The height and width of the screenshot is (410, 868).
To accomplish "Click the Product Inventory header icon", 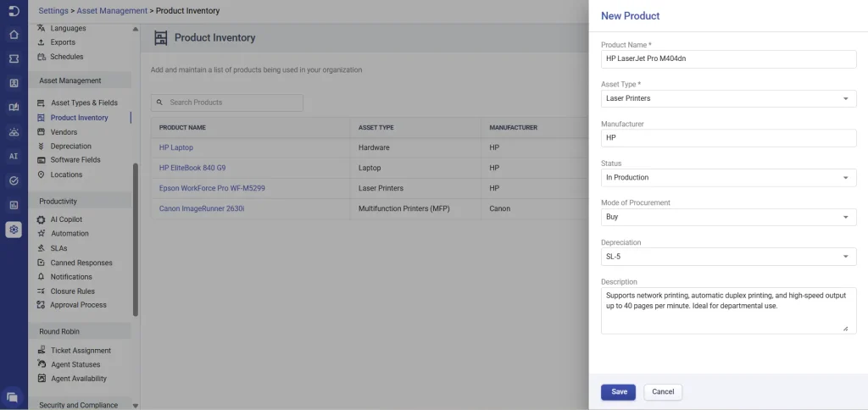I will [160, 37].
